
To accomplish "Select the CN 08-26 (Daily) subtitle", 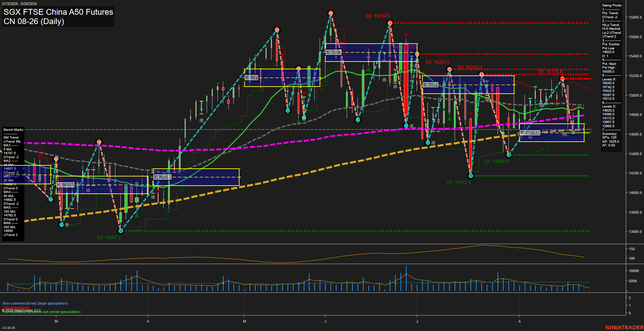I will (34, 21).
